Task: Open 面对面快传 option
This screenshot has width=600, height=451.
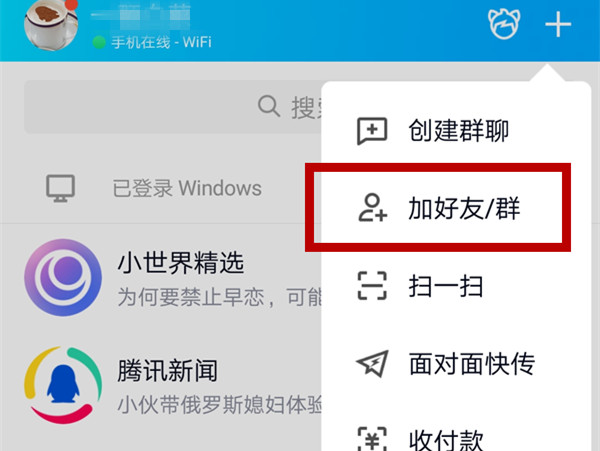Action: [471, 363]
